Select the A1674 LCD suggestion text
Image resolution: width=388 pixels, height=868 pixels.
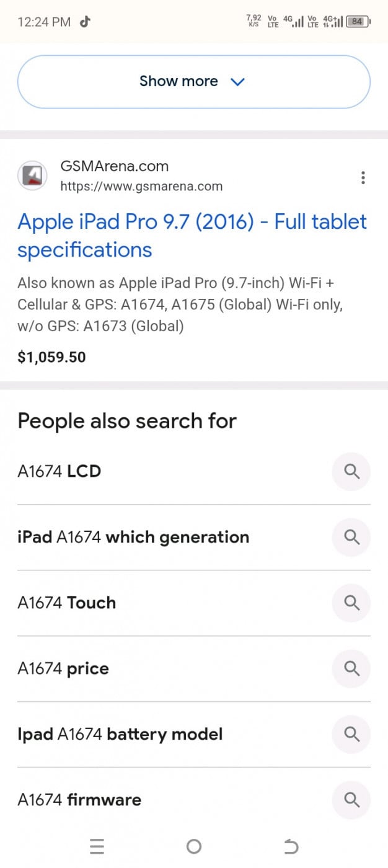click(x=60, y=472)
